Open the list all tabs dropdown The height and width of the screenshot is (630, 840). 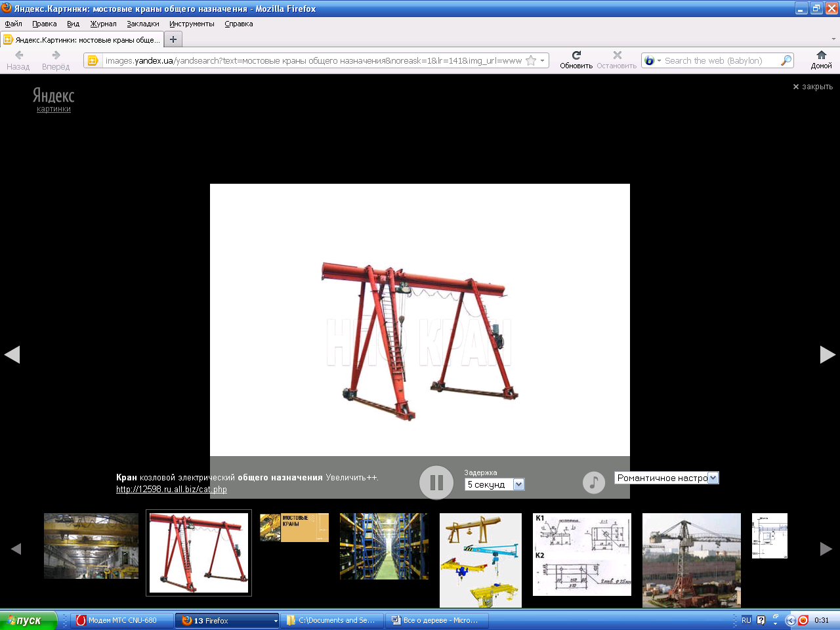pos(833,39)
